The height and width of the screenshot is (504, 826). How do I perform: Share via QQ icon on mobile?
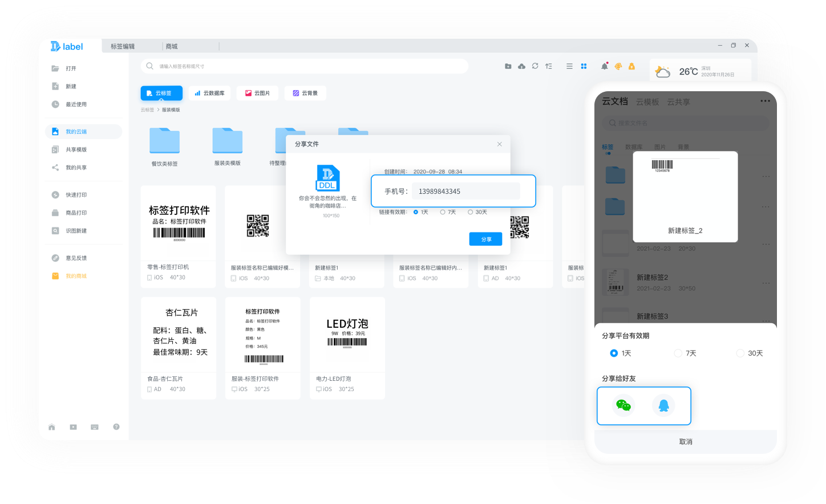click(663, 405)
